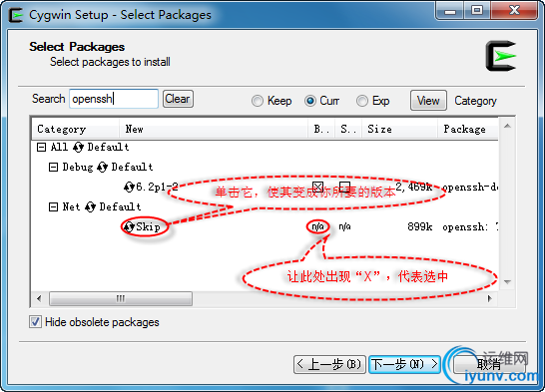Screen dimensions: 545x392
Task: Click the openssh-debuginfo package name
Action: coord(470,188)
